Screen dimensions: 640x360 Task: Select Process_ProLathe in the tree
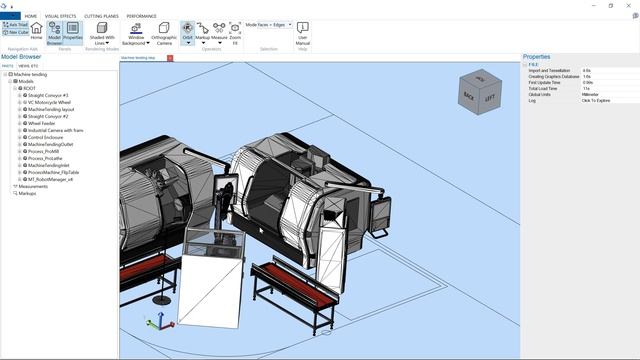[x=45, y=158]
